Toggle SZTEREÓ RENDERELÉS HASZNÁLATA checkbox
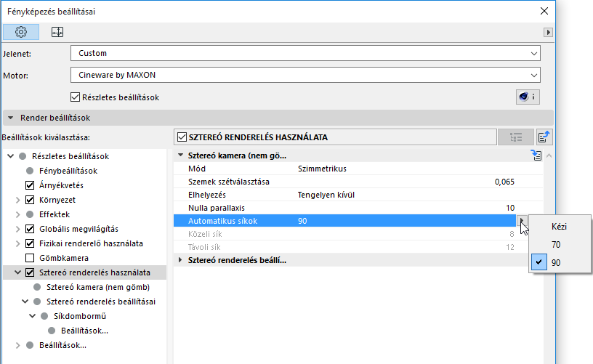The height and width of the screenshot is (364, 593). 182,137
